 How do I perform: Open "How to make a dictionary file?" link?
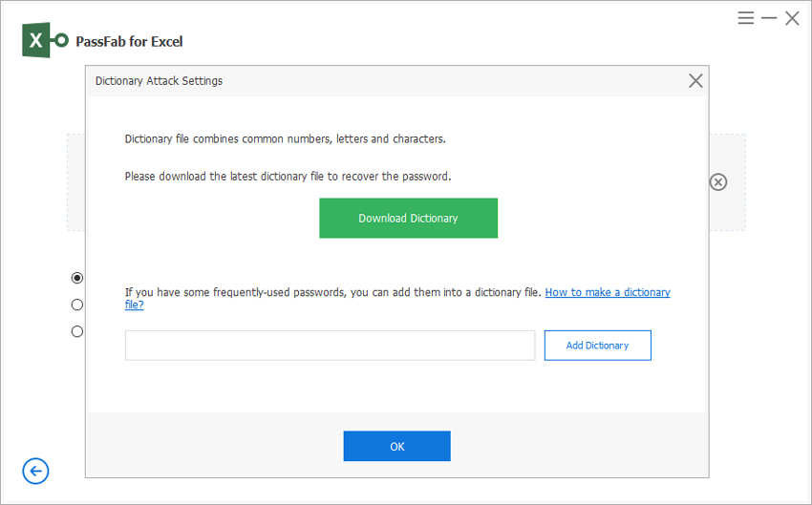coord(607,292)
